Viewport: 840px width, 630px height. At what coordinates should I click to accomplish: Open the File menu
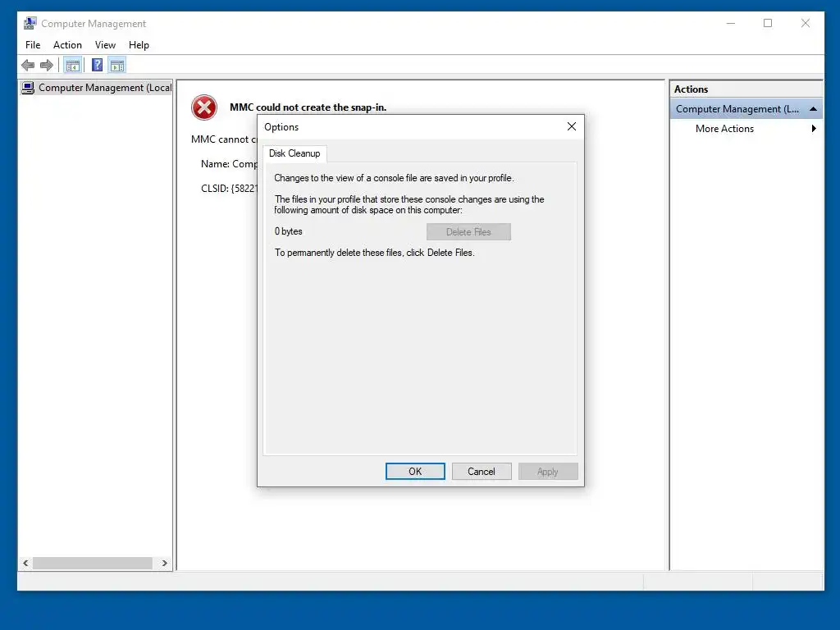pos(33,45)
